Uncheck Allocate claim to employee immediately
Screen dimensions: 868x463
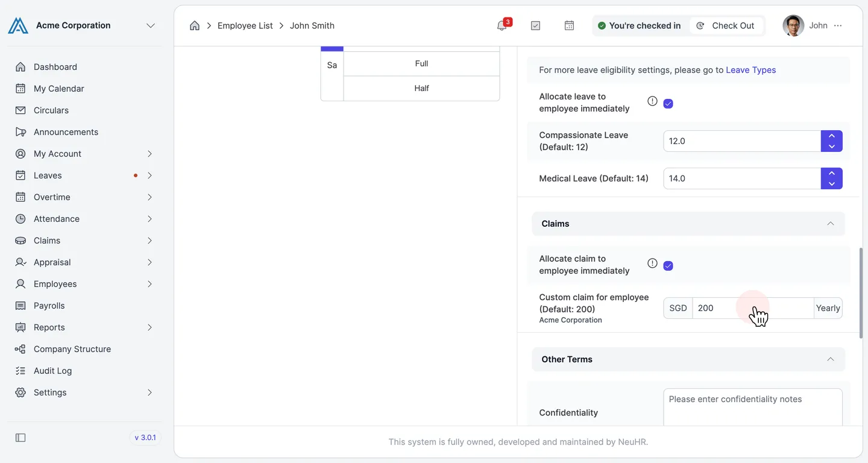pos(668,266)
